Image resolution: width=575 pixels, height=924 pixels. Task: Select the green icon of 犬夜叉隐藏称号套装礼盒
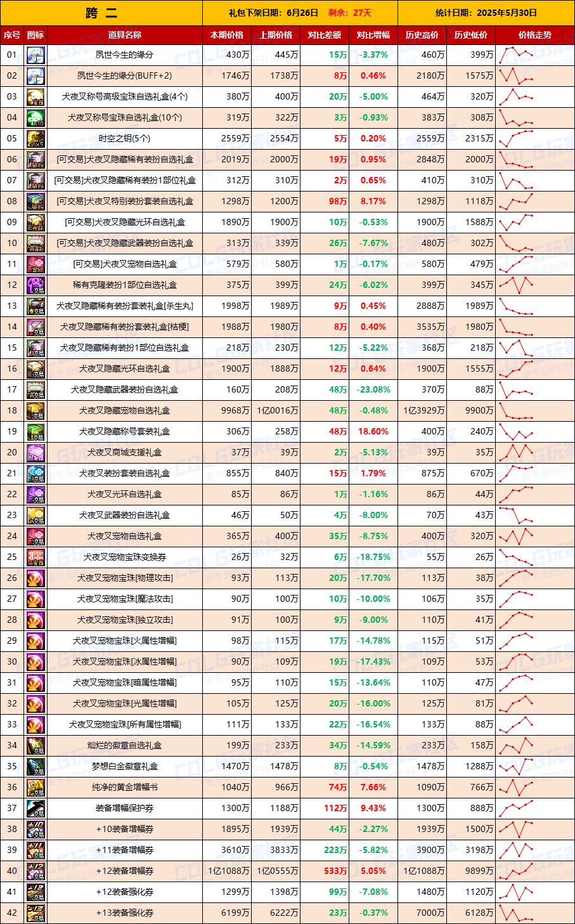[x=36, y=432]
